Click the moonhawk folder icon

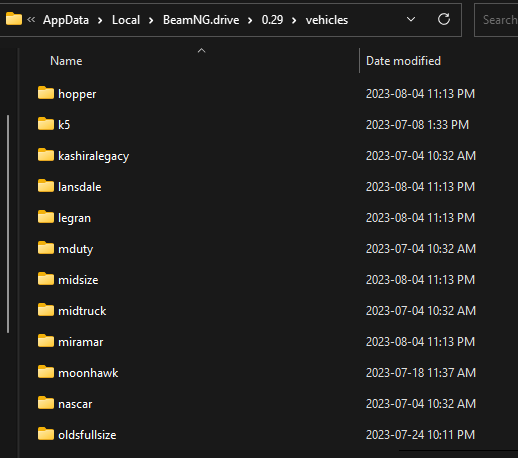pos(46,372)
